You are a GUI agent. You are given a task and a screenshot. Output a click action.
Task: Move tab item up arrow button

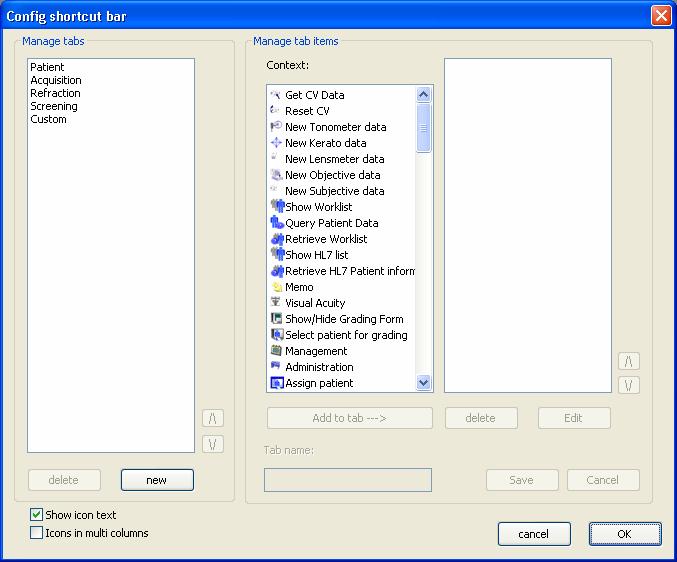(x=629, y=361)
